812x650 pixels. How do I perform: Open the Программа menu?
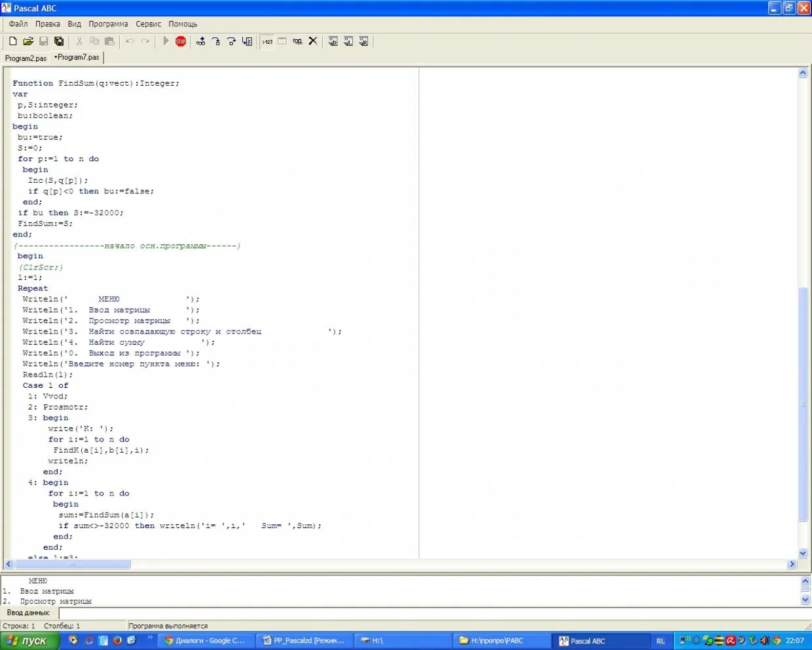[109, 24]
